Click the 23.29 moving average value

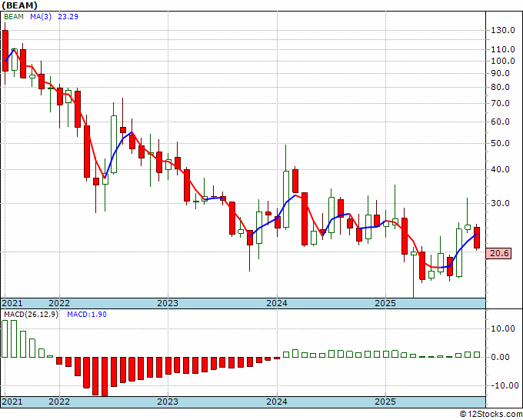pyautogui.click(x=68, y=17)
